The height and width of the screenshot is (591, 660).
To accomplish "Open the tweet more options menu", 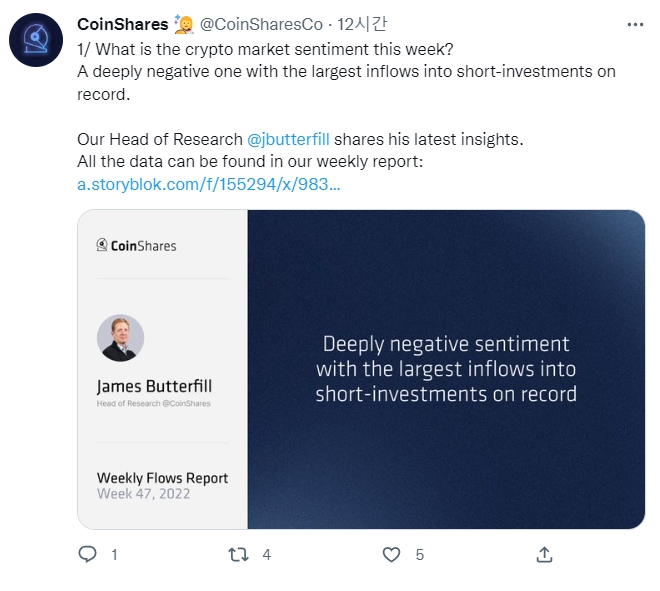I will 635,25.
